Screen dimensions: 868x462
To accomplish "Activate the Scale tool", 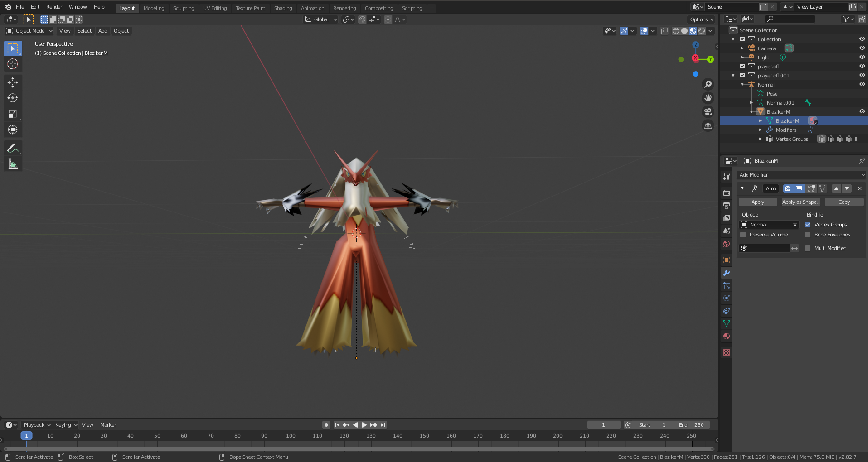I will (x=13, y=114).
